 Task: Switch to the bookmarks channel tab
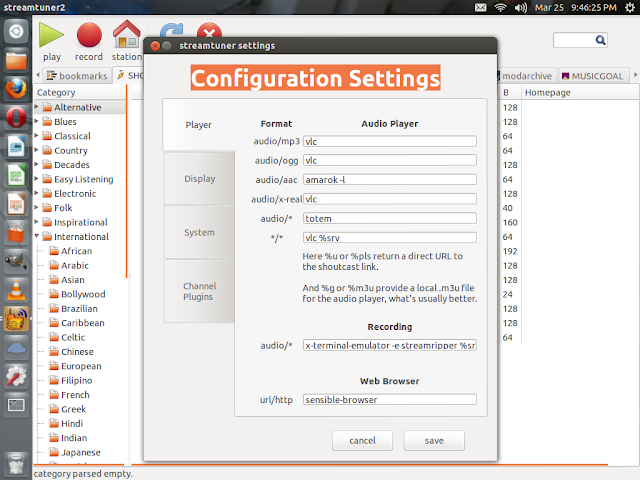(77, 76)
